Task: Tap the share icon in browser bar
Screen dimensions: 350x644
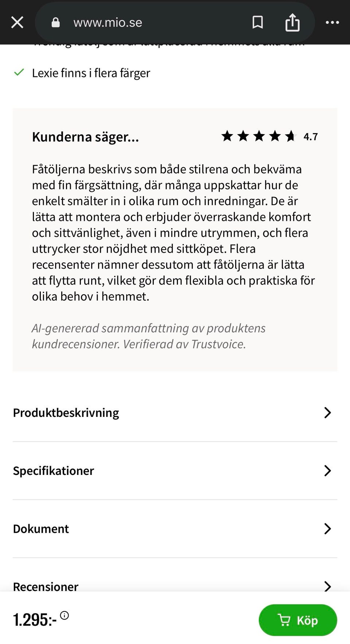Action: point(292,23)
